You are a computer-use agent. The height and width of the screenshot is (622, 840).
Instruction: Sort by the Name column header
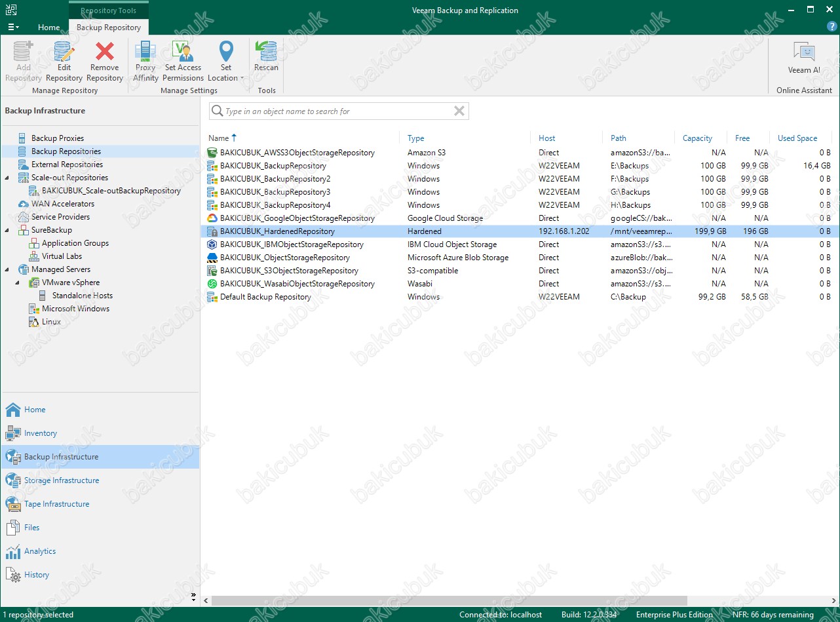tap(219, 138)
